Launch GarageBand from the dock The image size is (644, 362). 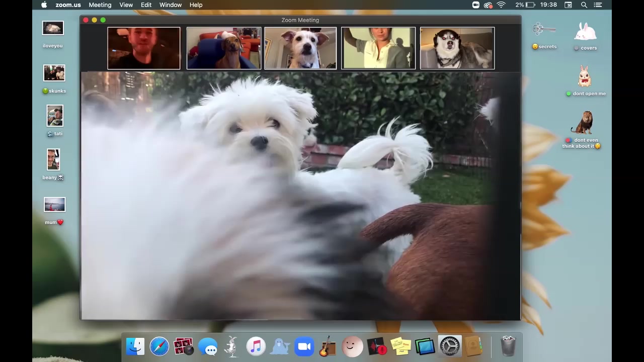click(x=328, y=346)
